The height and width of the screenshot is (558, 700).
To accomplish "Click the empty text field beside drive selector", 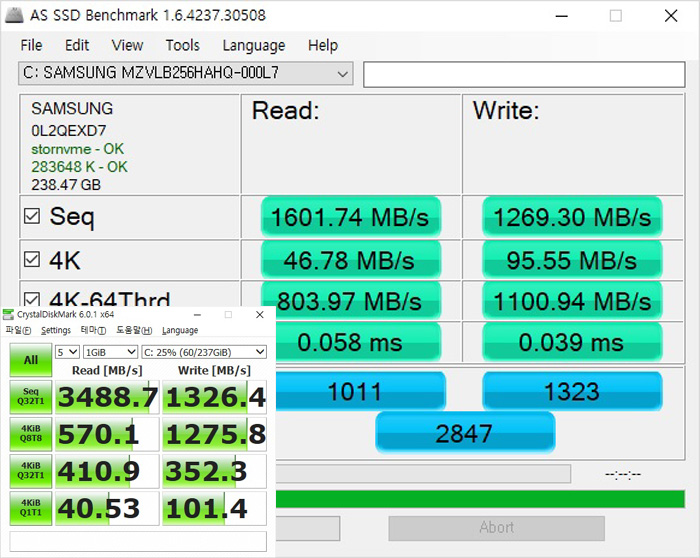I will click(x=524, y=74).
